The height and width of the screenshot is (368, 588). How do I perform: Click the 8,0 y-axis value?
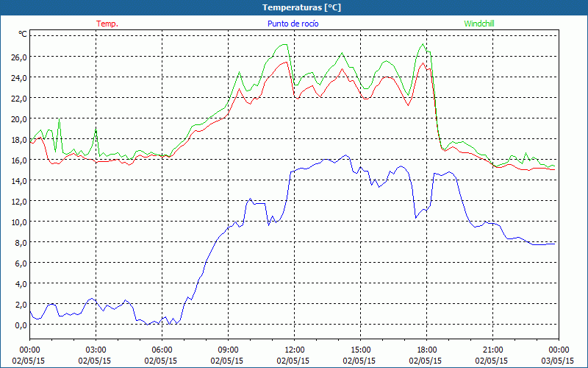pos(21,243)
